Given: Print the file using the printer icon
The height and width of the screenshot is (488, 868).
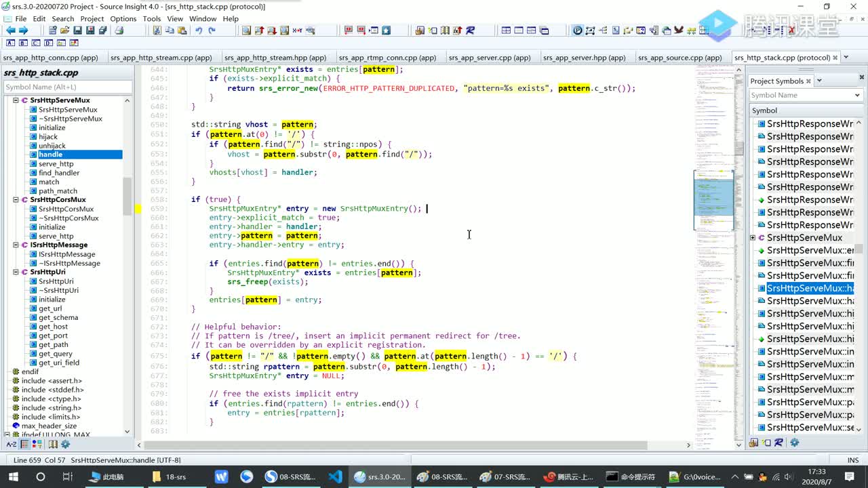Looking at the screenshot, I should click(119, 30).
